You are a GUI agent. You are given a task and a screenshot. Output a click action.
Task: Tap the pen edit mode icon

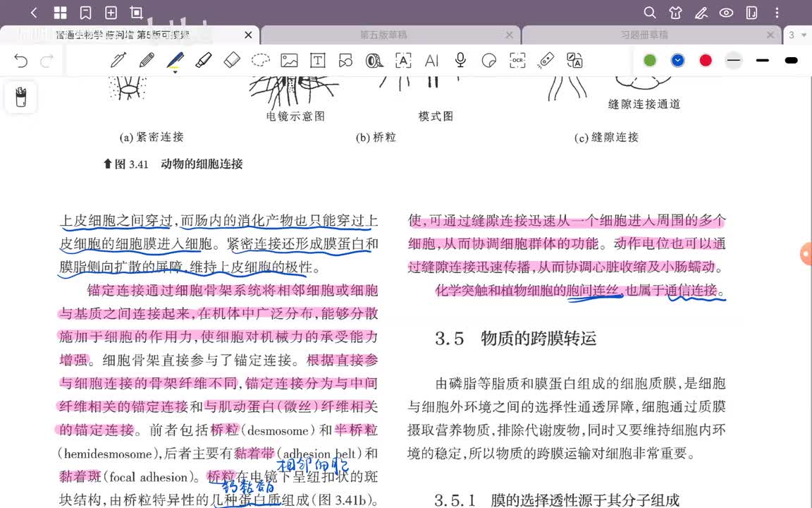click(701, 13)
